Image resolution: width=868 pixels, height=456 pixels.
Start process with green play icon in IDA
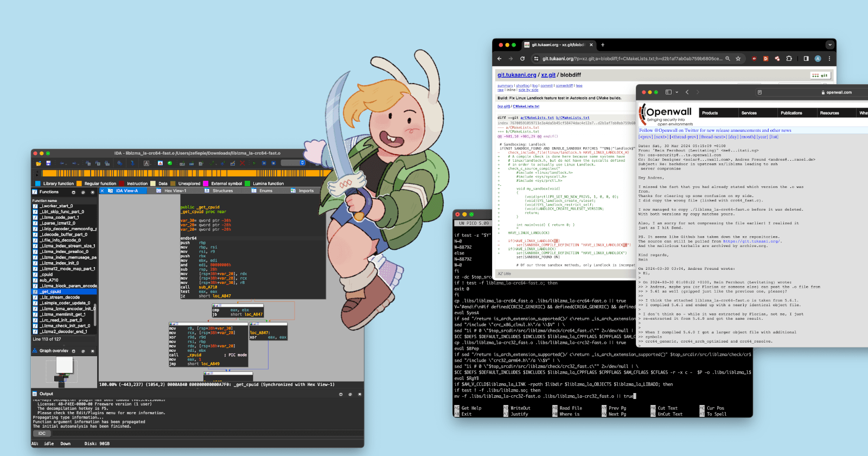254,163
